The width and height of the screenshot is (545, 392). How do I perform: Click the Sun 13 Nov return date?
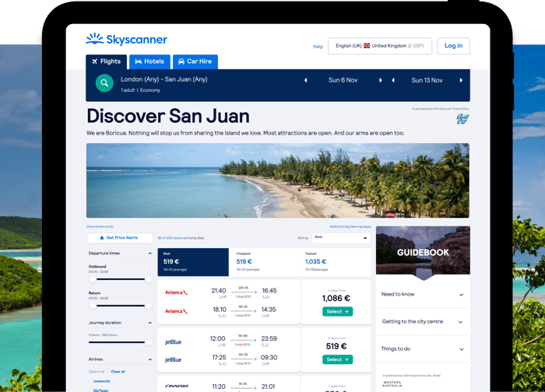pos(427,80)
